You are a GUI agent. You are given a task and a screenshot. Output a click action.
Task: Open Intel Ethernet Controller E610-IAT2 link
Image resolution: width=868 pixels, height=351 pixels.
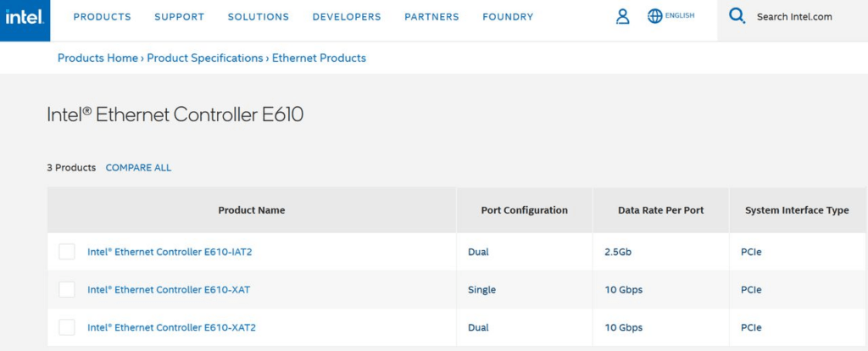tap(170, 252)
